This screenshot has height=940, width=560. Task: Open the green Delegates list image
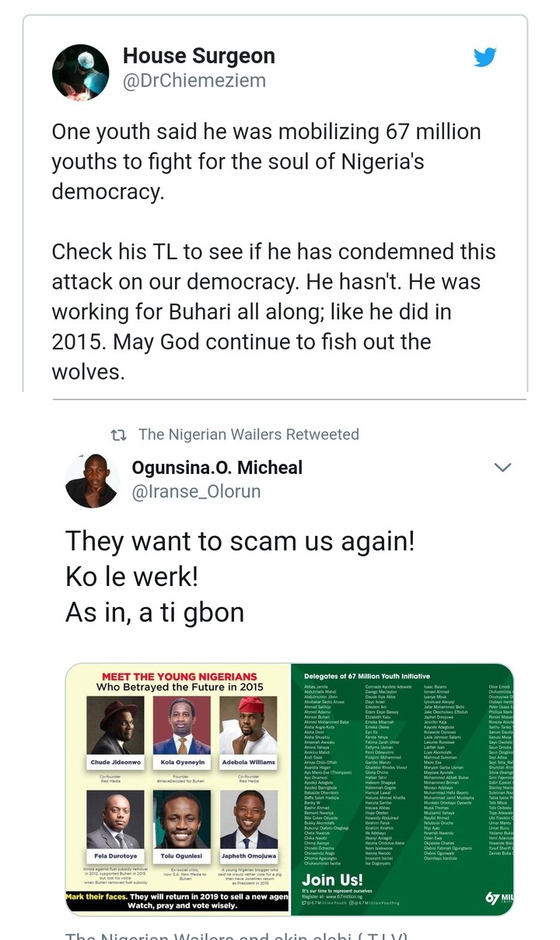tap(401, 778)
